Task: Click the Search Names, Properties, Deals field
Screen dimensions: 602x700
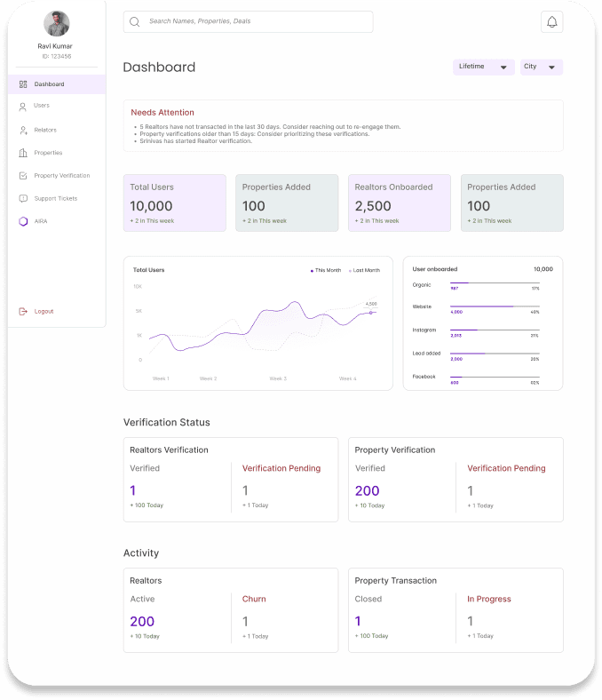Action: pos(248,21)
